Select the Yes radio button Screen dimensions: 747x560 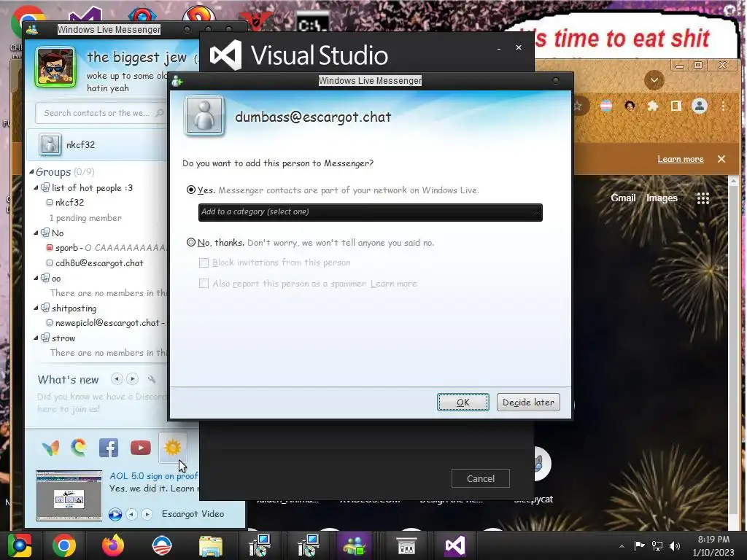point(191,190)
